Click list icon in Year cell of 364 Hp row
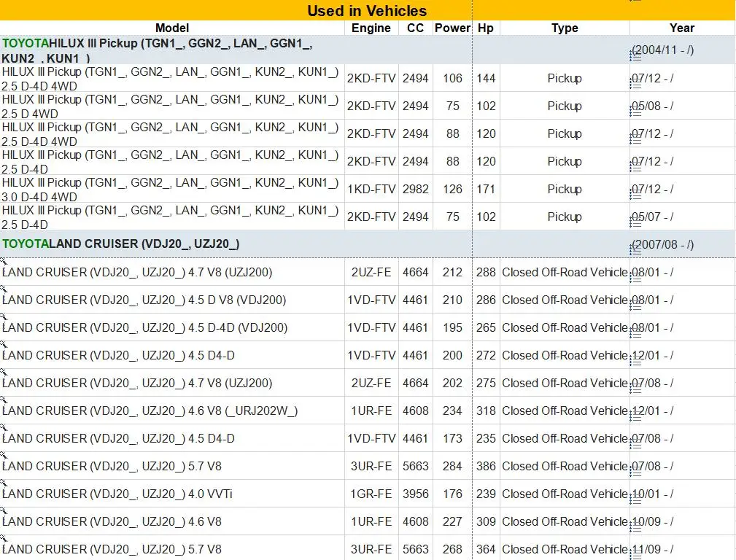The image size is (736, 560). coord(635,555)
